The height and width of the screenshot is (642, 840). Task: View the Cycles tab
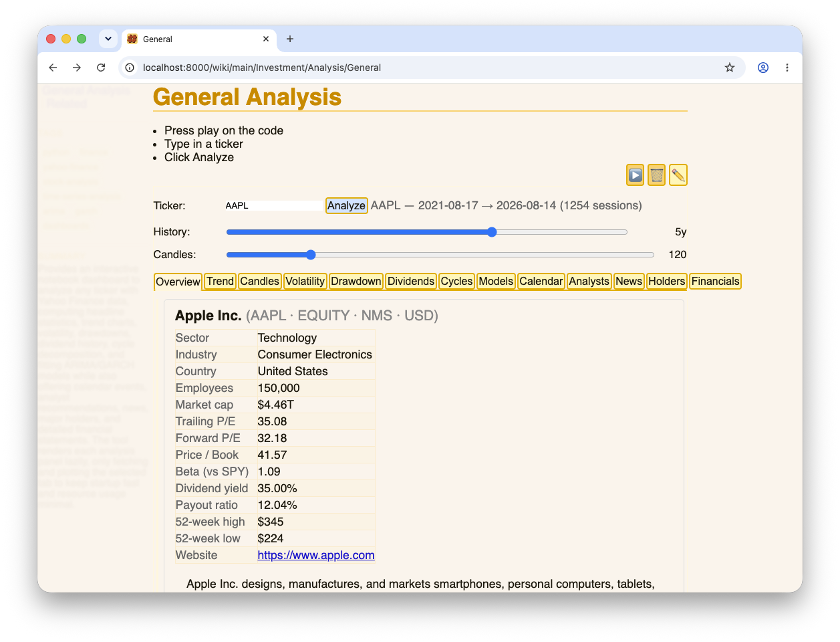click(x=456, y=282)
